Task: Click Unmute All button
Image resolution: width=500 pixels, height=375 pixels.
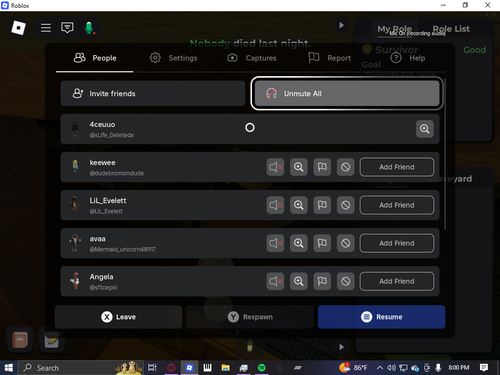Action: (x=347, y=93)
